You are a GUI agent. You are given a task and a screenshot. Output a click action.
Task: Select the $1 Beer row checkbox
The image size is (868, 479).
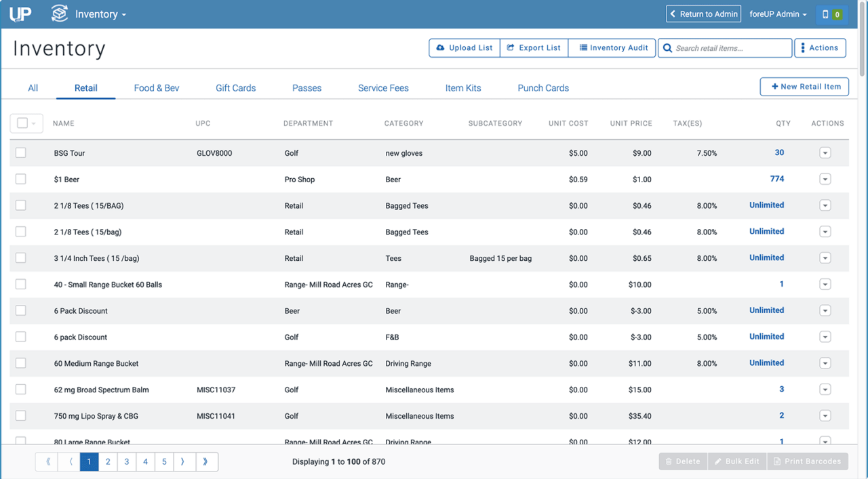tap(21, 180)
